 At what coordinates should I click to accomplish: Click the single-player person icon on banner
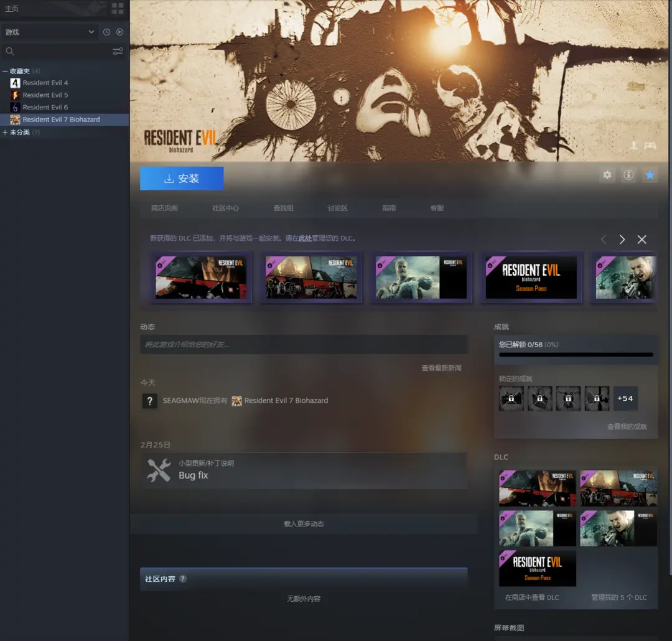click(x=634, y=146)
